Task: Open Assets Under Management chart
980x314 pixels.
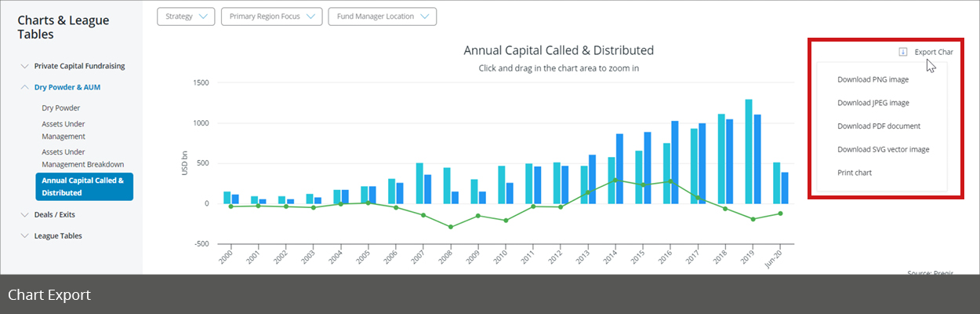Action: click(64, 130)
